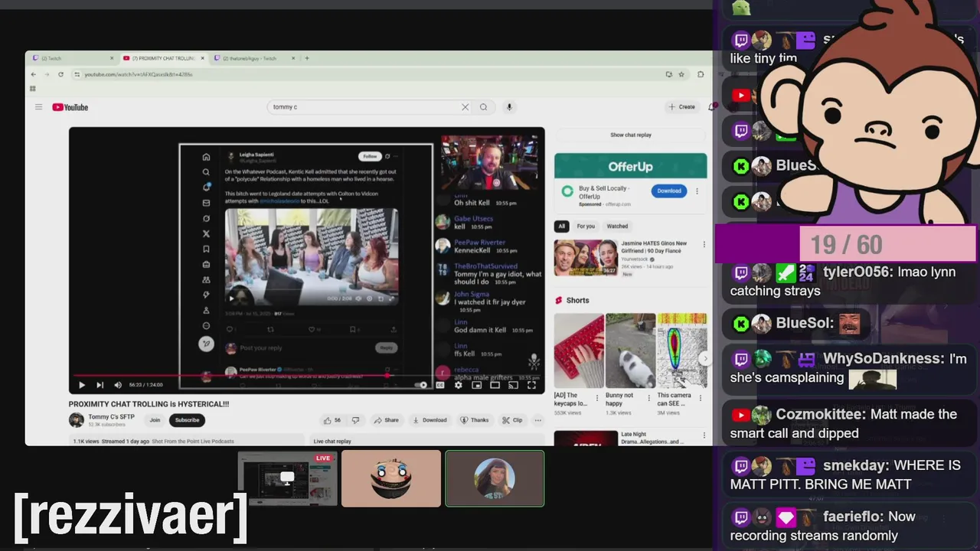The image size is (980, 551).
Task: Open Tommy C's SFTP channel avatar
Action: (x=76, y=420)
